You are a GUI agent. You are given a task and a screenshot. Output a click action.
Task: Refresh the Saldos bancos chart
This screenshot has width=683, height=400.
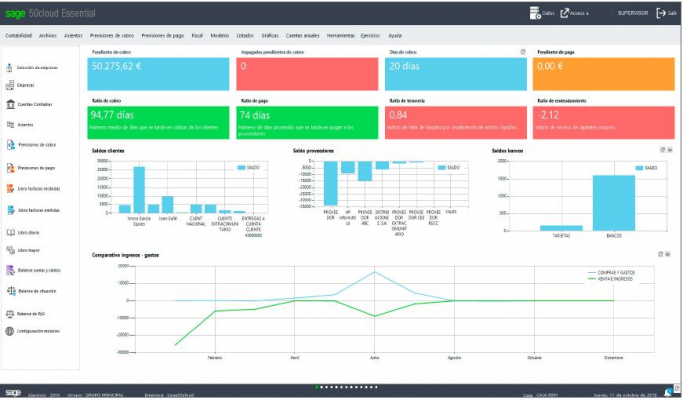coord(663,150)
